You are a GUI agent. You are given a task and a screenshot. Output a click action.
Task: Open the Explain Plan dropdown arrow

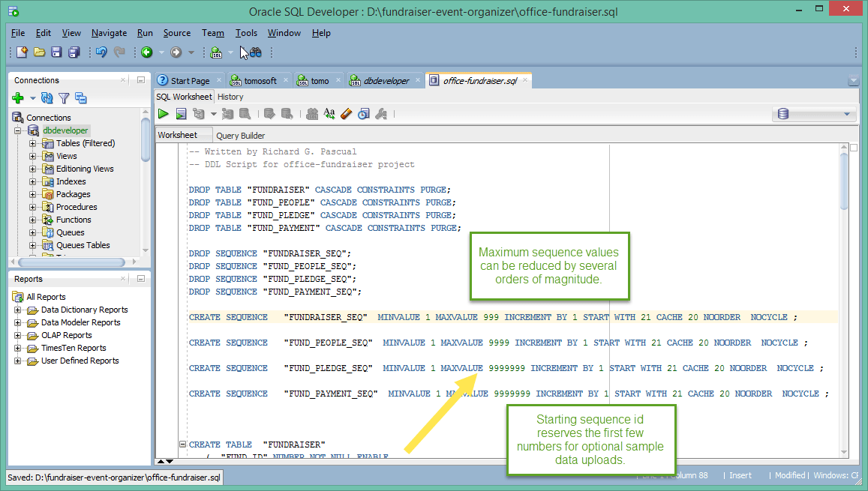click(213, 115)
